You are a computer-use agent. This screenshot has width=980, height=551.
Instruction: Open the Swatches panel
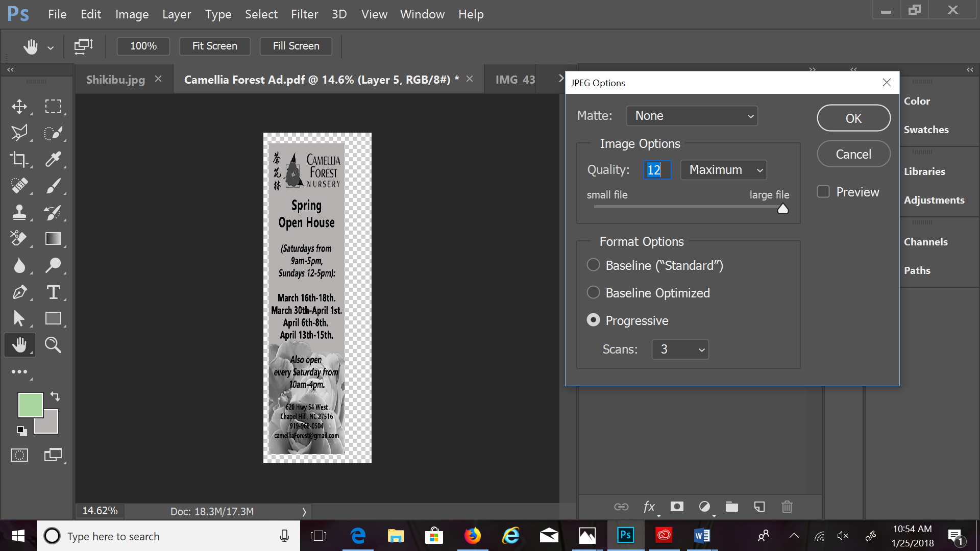tap(926, 130)
